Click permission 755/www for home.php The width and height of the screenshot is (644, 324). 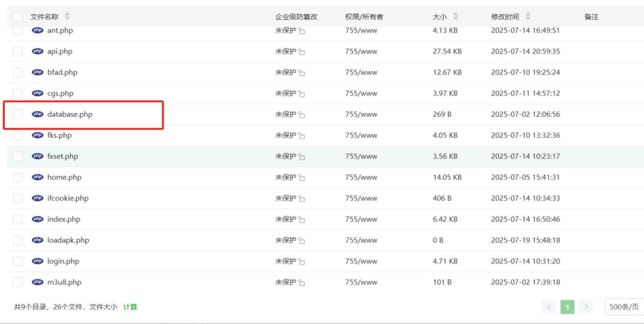[x=361, y=177]
